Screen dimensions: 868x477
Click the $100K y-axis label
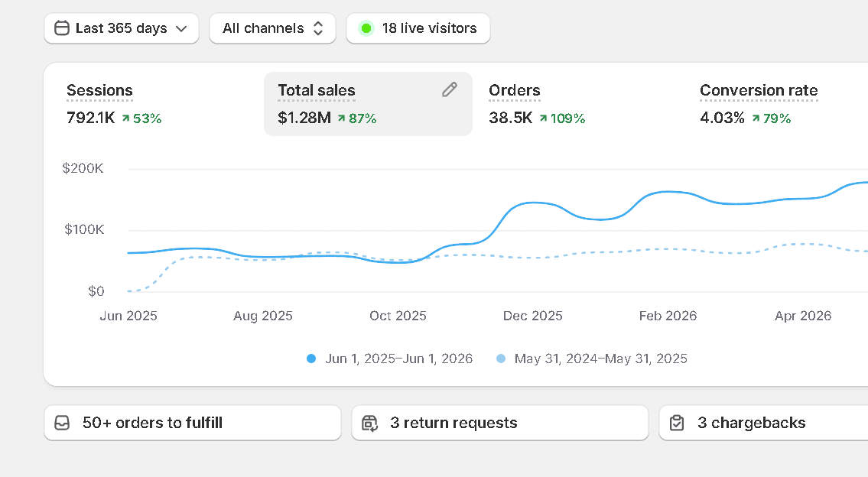pyautogui.click(x=84, y=229)
